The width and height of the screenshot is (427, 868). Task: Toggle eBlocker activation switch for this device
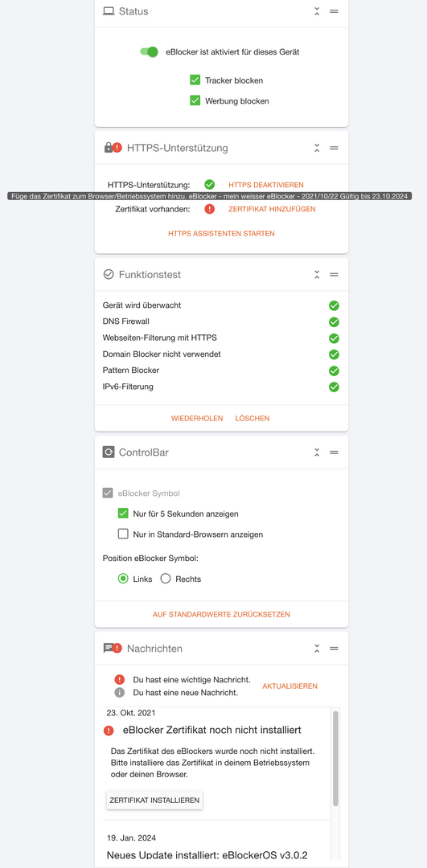tap(149, 52)
